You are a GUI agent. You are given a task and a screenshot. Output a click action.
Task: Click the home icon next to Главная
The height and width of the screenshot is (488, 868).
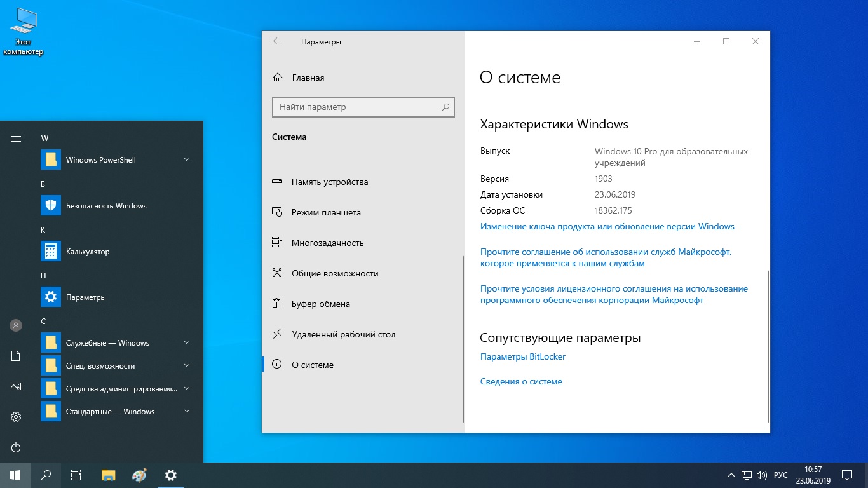pyautogui.click(x=278, y=78)
